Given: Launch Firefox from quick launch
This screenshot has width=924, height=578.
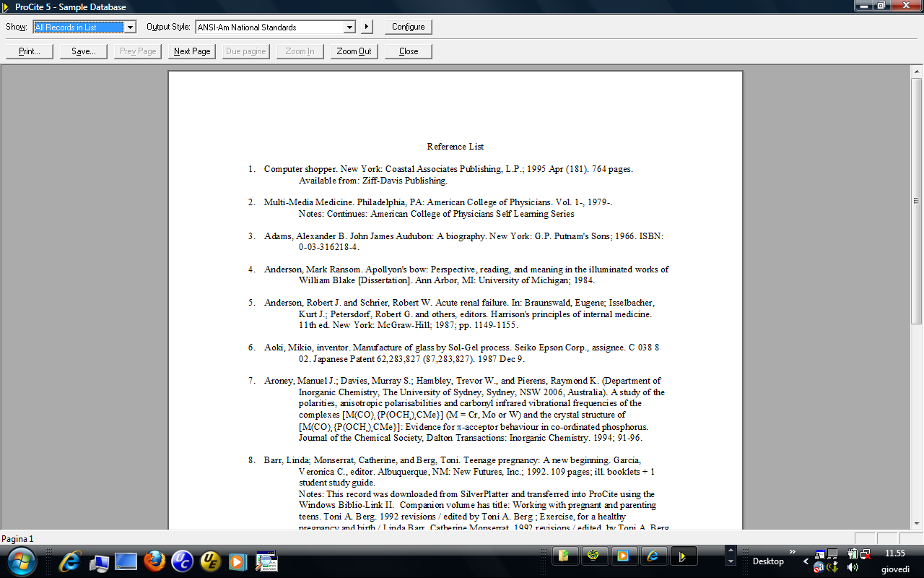Looking at the screenshot, I should [154, 561].
